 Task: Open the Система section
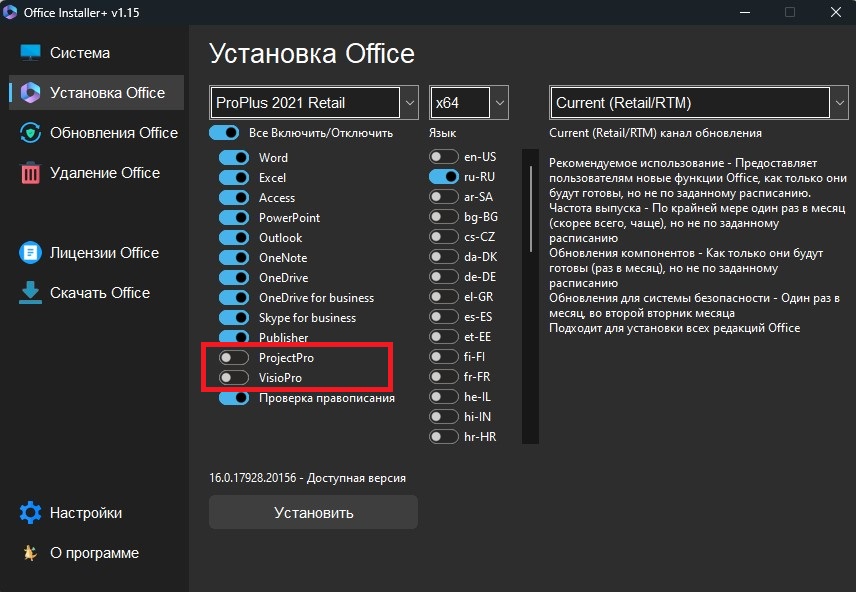(96, 52)
